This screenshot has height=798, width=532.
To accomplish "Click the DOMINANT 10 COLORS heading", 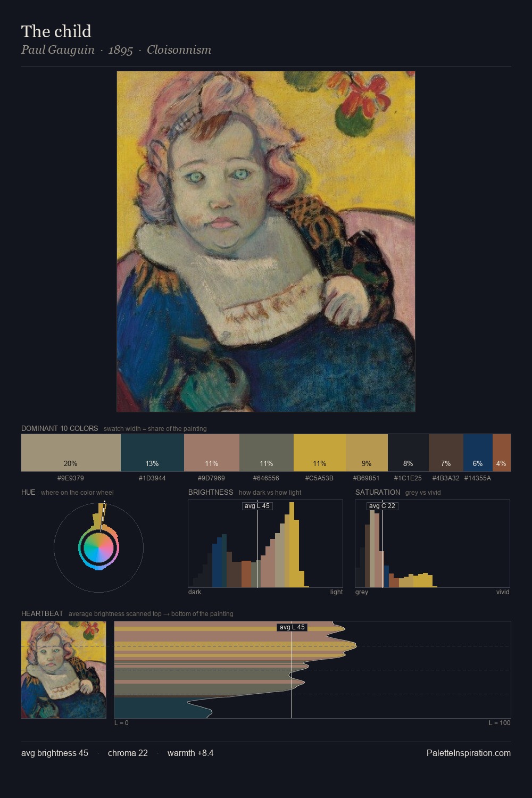I will 60,428.
